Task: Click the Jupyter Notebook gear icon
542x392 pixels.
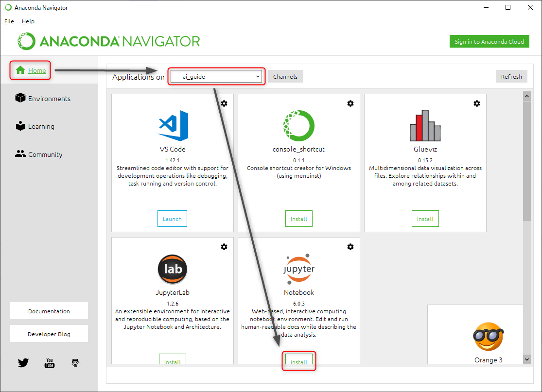Action: [x=350, y=247]
